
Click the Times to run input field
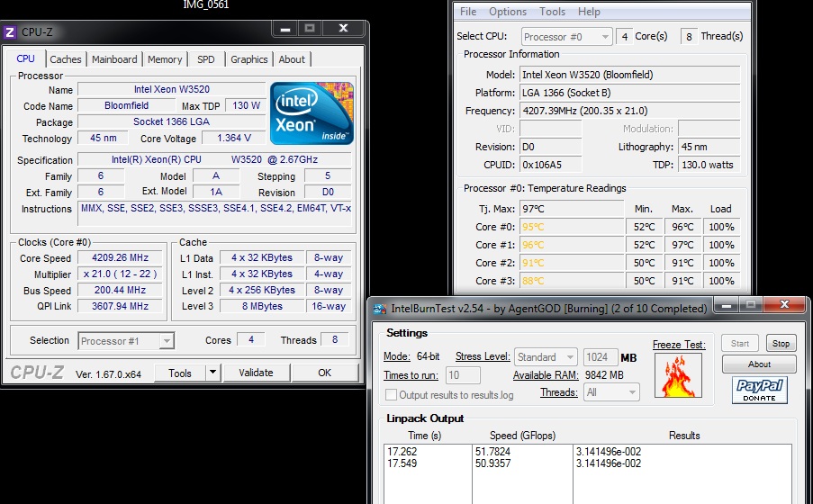(x=463, y=375)
